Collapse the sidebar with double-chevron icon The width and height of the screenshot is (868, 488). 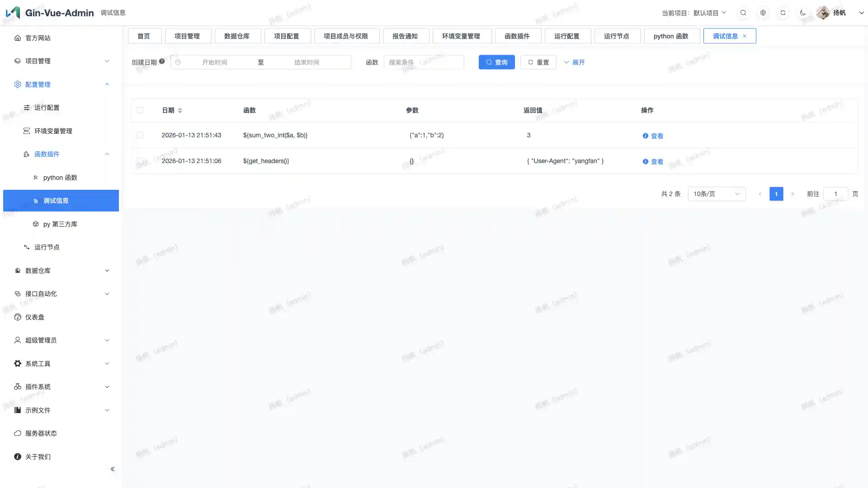tap(113, 469)
